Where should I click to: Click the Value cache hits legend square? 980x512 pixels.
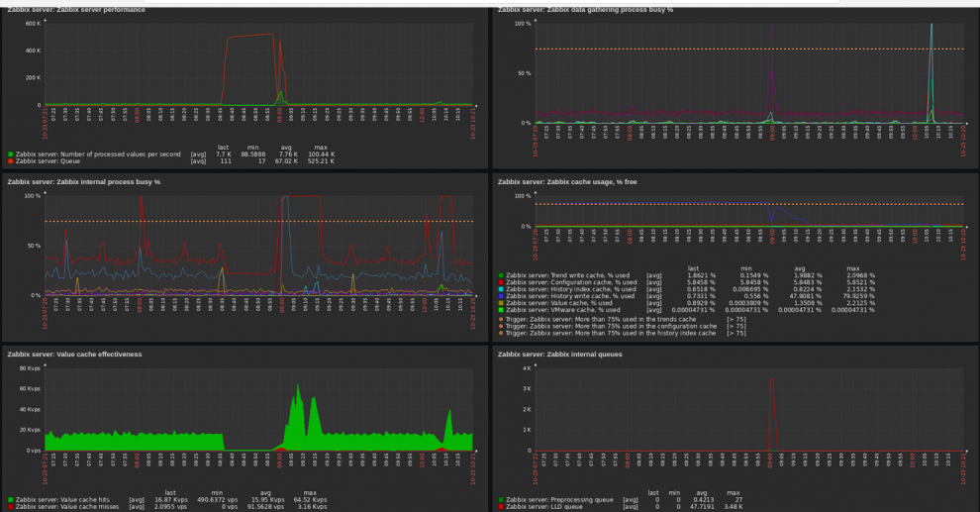coord(11,499)
